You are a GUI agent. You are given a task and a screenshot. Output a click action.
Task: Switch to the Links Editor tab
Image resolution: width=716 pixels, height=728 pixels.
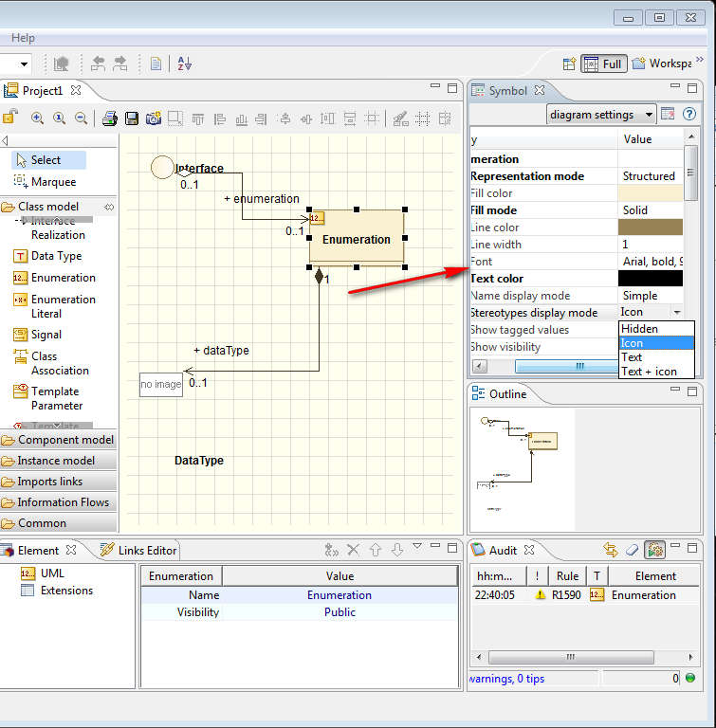point(138,550)
